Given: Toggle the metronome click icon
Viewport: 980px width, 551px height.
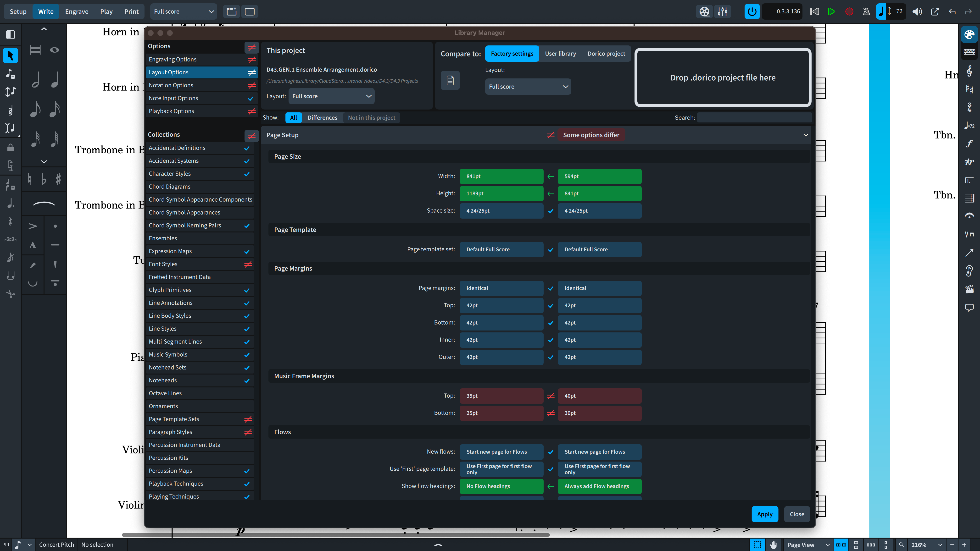Looking at the screenshot, I should point(866,11).
